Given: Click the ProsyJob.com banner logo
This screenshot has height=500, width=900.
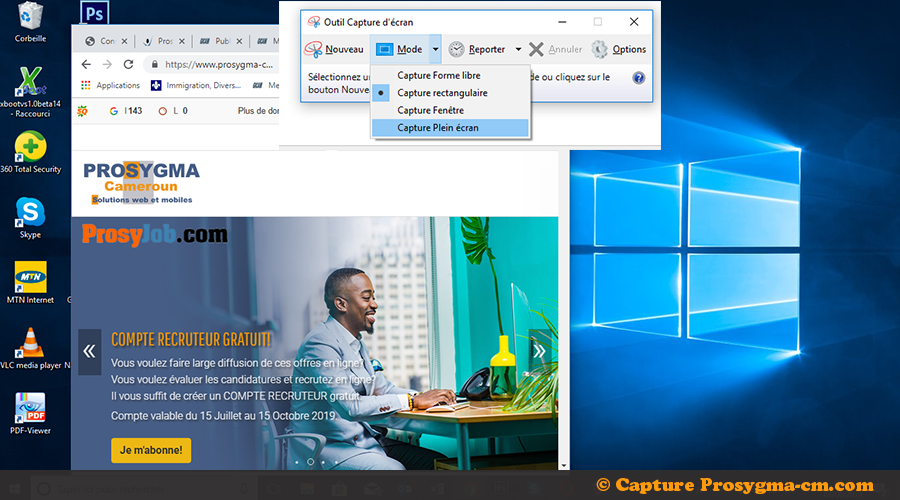Looking at the screenshot, I should click(x=154, y=235).
